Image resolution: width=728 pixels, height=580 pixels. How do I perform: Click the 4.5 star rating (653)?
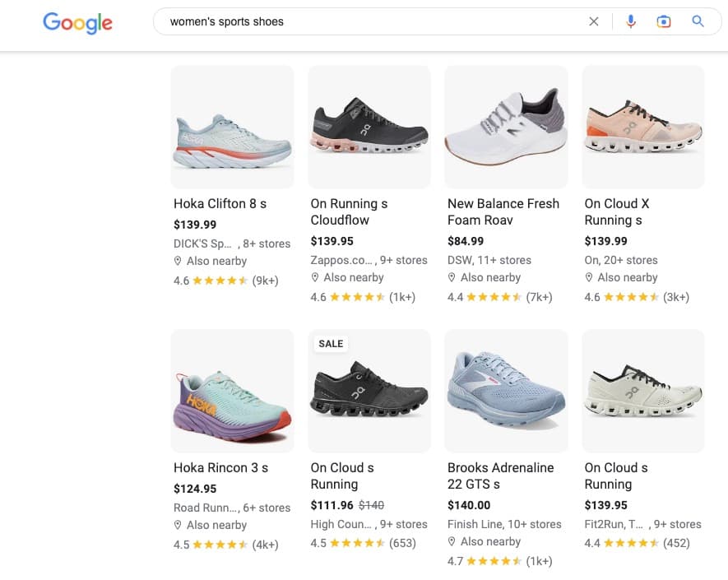click(363, 543)
